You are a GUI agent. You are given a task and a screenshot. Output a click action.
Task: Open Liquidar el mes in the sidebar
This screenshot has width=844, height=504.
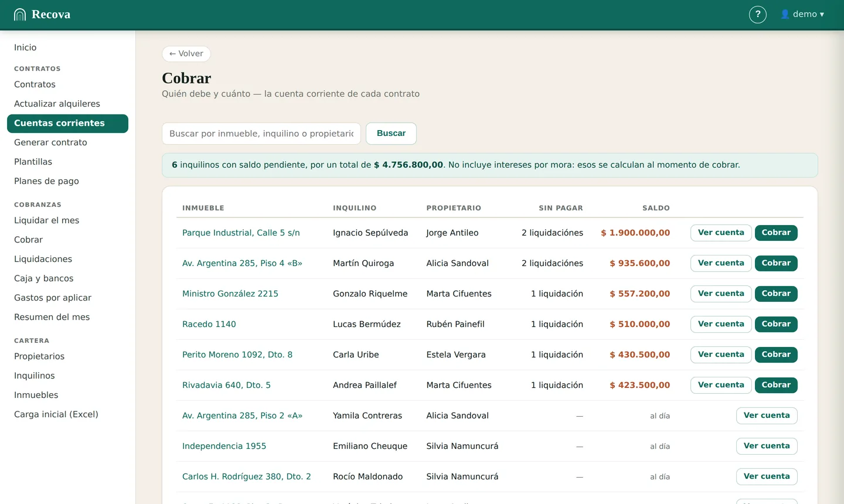point(67,220)
